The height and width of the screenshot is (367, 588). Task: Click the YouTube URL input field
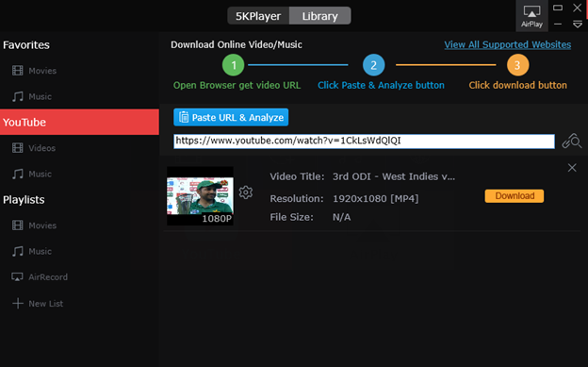[x=364, y=142]
